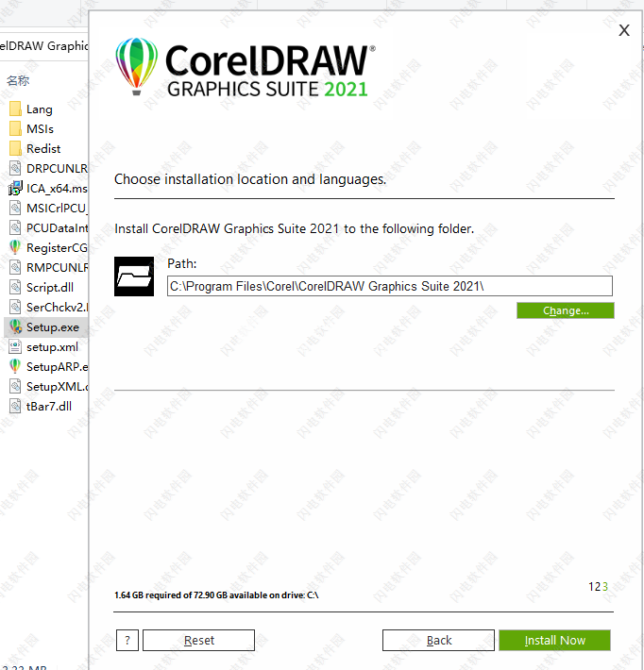Select the Redist folder name
644x670 pixels.
point(43,149)
